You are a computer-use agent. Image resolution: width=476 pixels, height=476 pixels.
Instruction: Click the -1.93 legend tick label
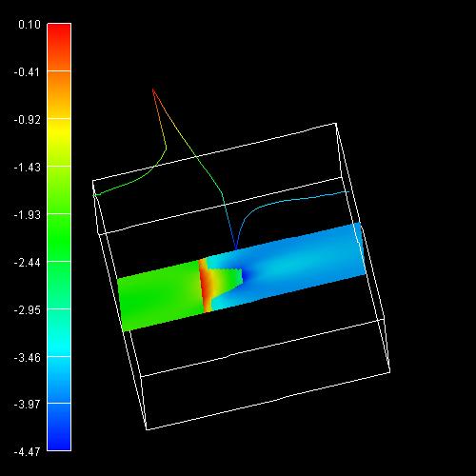coord(28,215)
